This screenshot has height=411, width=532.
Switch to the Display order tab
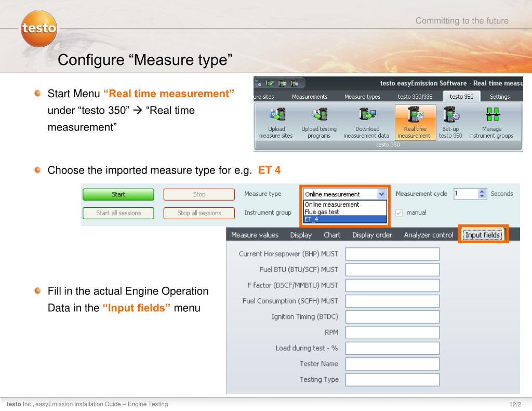[372, 235]
